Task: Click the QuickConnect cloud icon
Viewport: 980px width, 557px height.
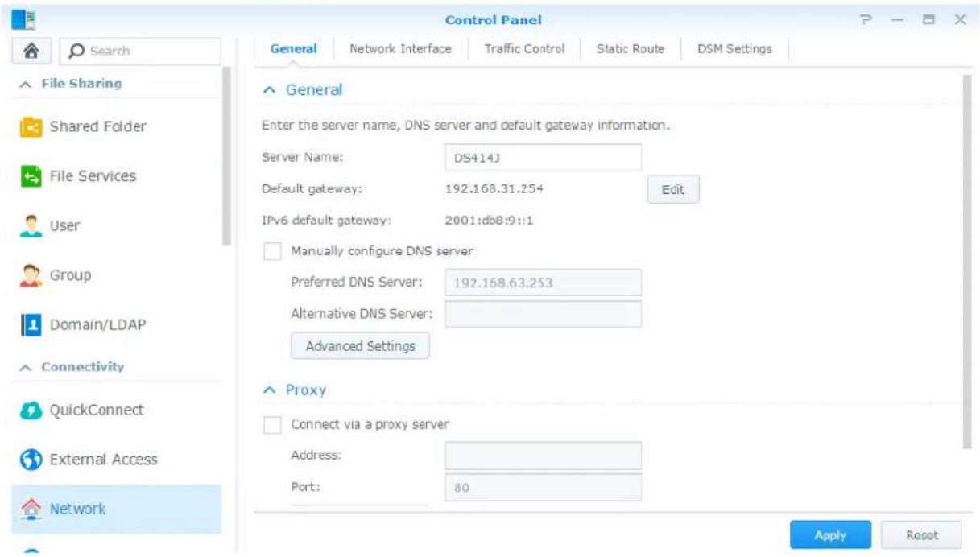Action: tap(31, 410)
